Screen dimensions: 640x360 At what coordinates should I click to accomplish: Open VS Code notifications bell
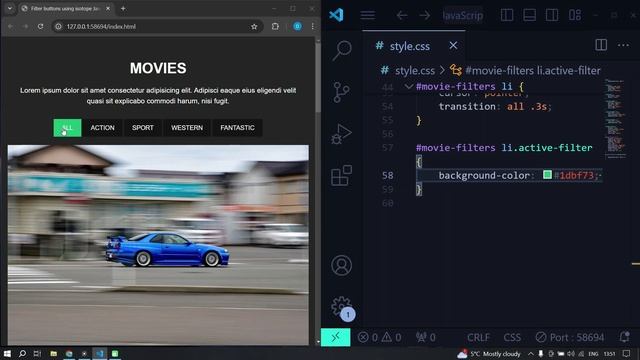(624, 337)
